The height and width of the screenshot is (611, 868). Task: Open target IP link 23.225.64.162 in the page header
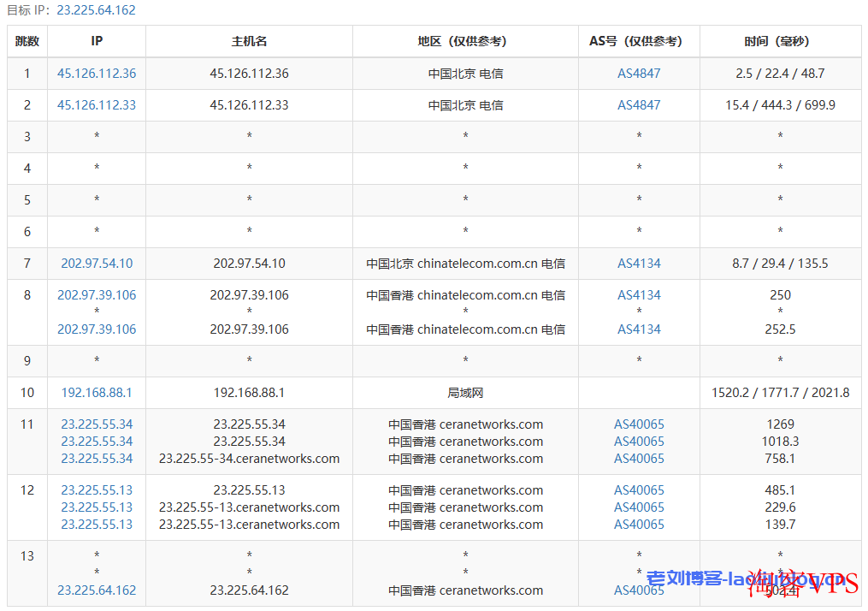pos(96,10)
